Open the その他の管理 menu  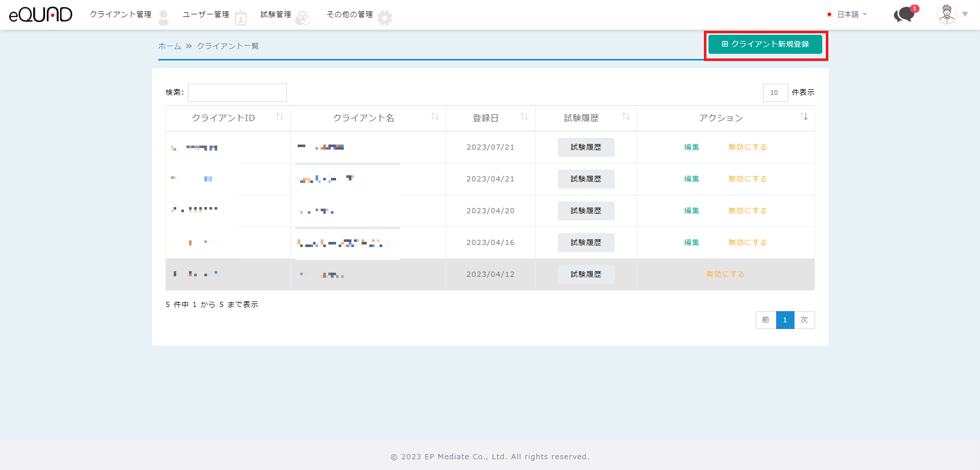(350, 14)
